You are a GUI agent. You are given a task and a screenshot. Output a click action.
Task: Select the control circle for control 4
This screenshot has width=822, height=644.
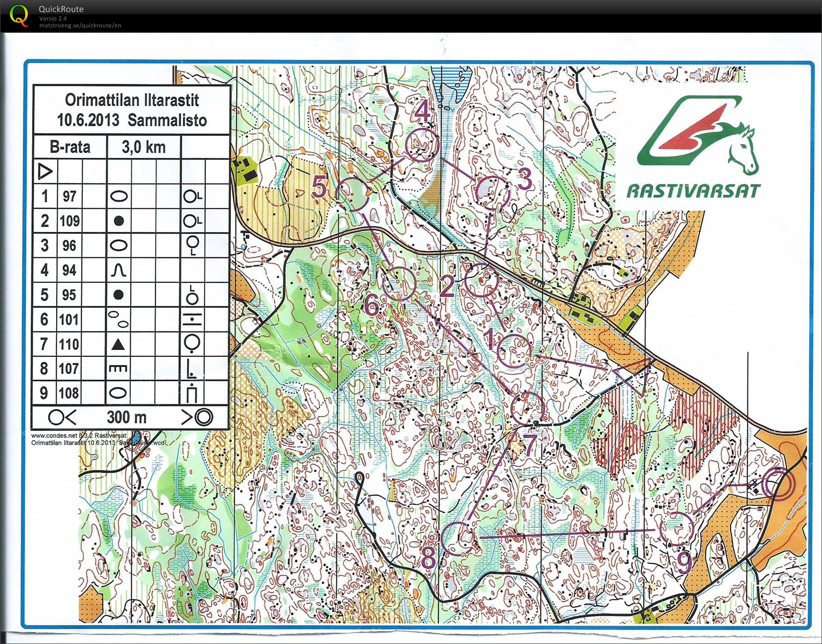tap(422, 145)
